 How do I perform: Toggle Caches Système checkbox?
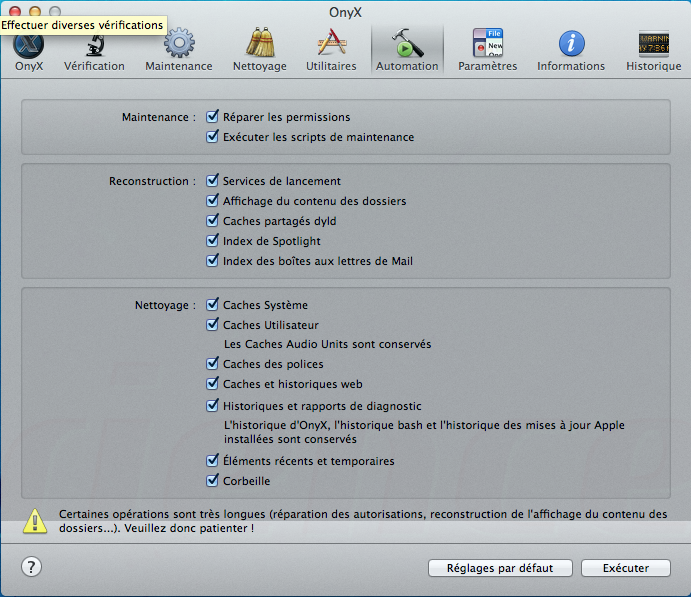tap(212, 304)
